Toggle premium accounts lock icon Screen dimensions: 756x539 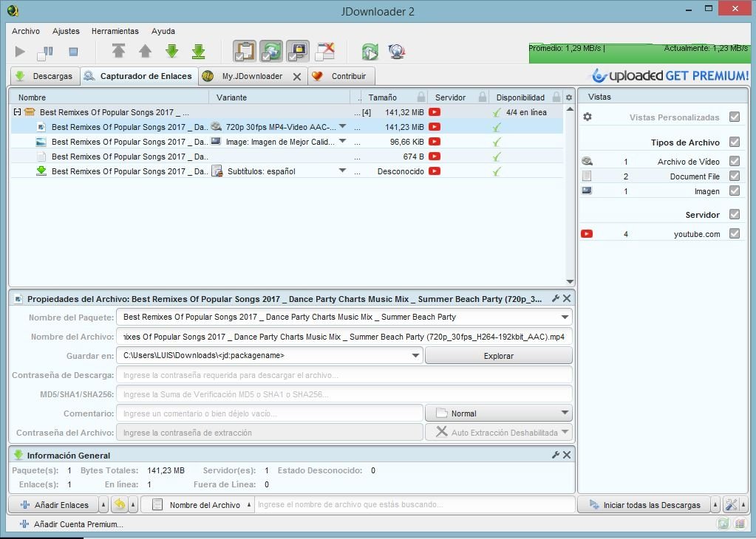(x=298, y=51)
